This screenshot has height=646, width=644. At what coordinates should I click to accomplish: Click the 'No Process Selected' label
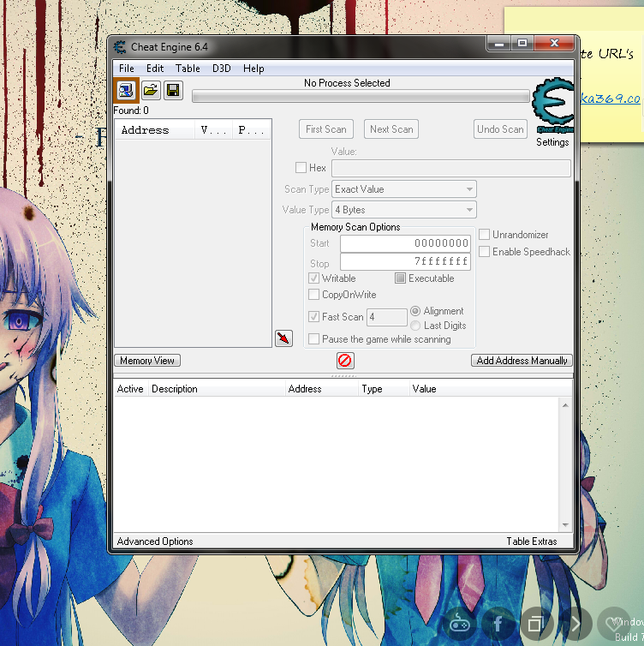tap(347, 83)
